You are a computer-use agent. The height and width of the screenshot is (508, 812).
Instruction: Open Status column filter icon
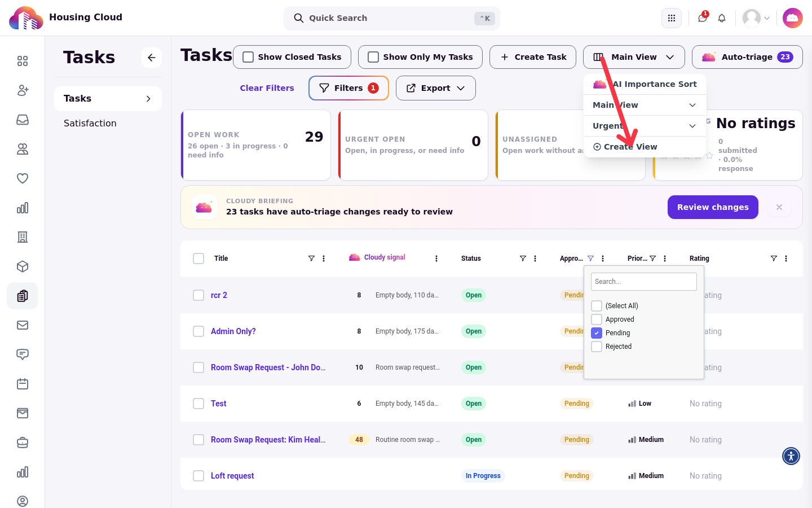click(523, 259)
